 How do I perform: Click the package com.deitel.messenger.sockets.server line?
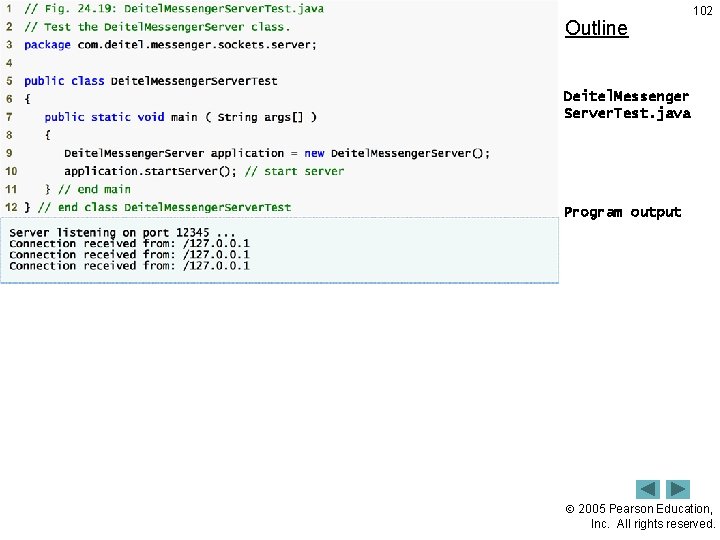pos(170,45)
